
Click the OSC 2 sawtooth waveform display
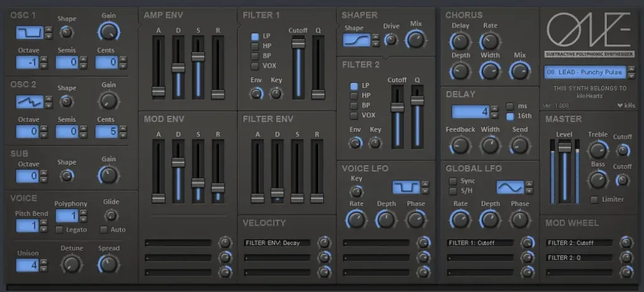click(x=30, y=102)
